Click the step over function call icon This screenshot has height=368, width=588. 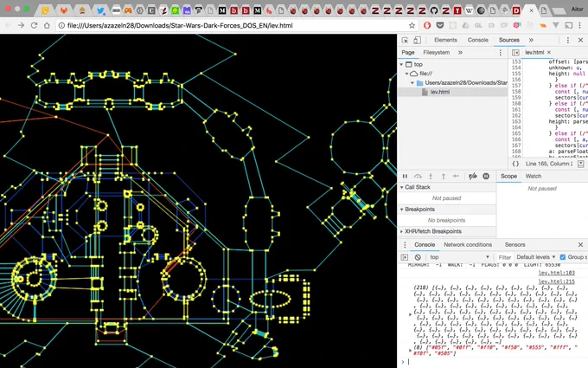(x=418, y=176)
